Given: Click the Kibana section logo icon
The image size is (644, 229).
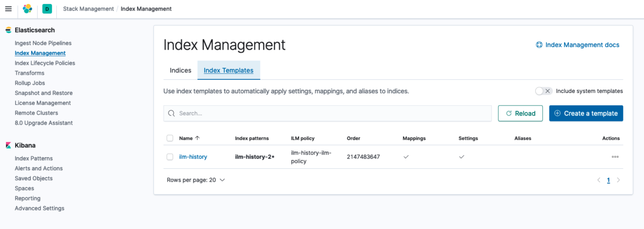Looking at the screenshot, I should click(8, 145).
